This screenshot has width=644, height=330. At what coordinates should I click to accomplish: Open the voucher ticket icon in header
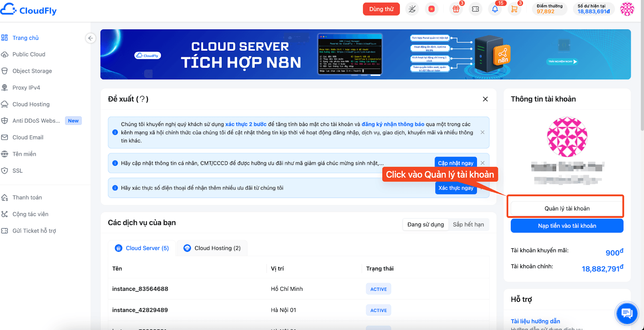point(475,9)
